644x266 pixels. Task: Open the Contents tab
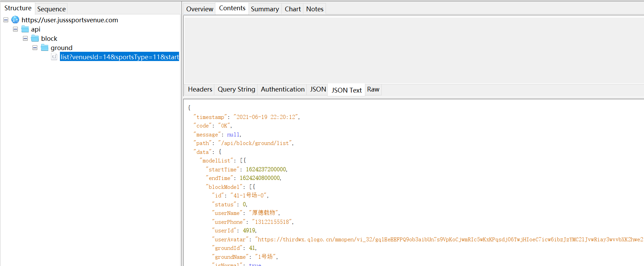point(232,8)
